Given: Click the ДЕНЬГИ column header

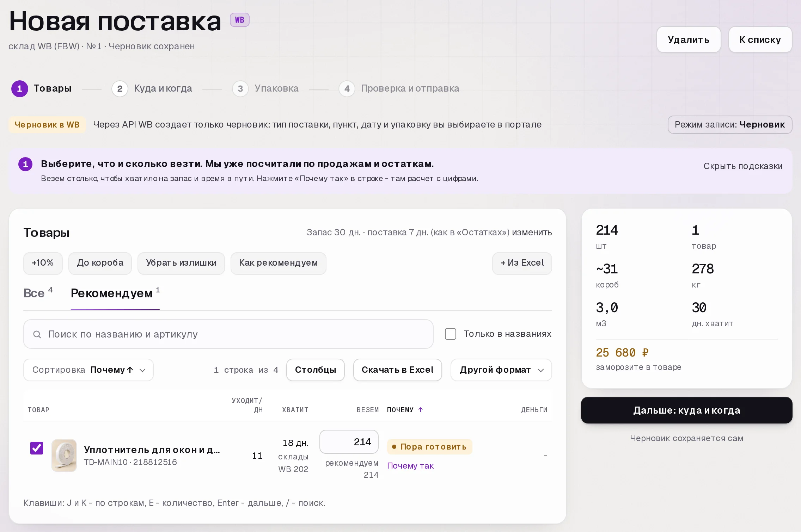Looking at the screenshot, I should [x=534, y=410].
